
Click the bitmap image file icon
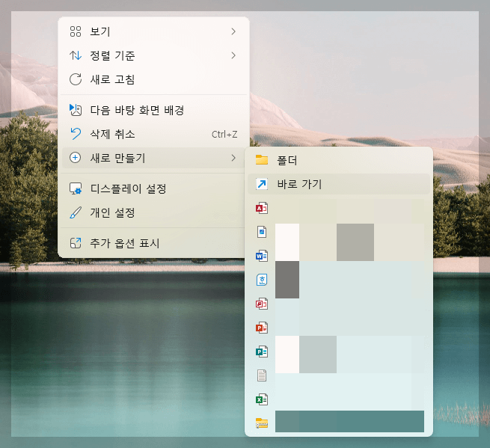[262, 232]
